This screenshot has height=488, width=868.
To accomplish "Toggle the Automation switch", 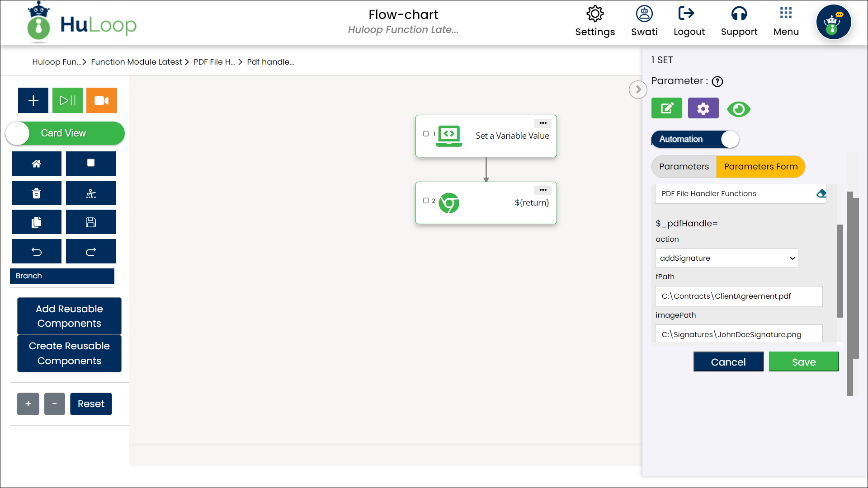I will [x=695, y=139].
